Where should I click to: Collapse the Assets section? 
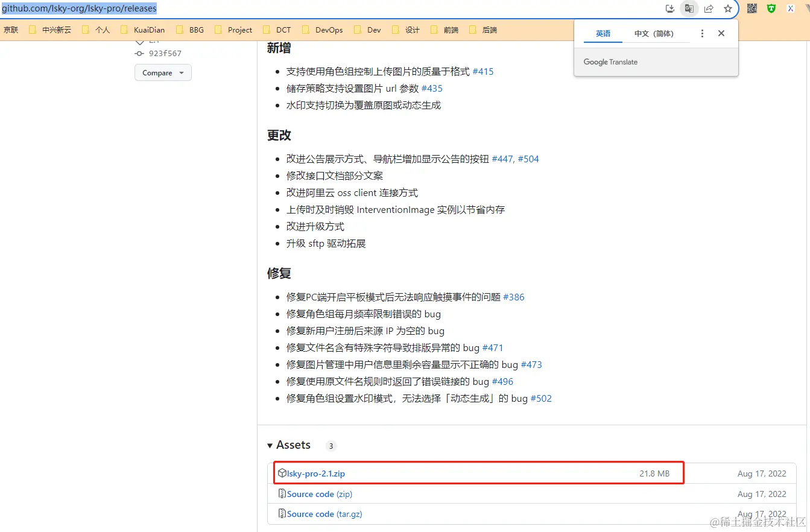click(x=289, y=445)
